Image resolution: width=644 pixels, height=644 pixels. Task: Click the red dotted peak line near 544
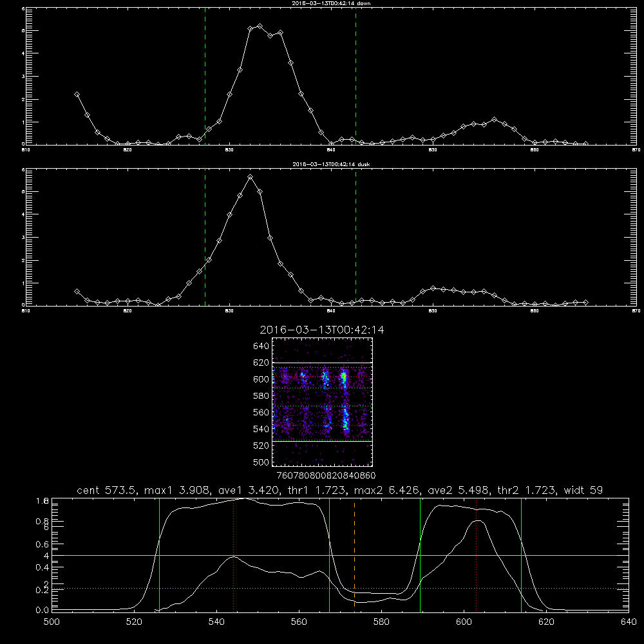pyautogui.click(x=233, y=554)
